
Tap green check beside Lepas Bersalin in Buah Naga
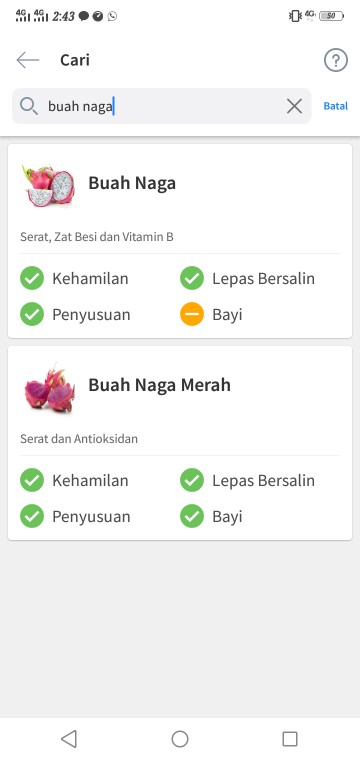tap(192, 278)
